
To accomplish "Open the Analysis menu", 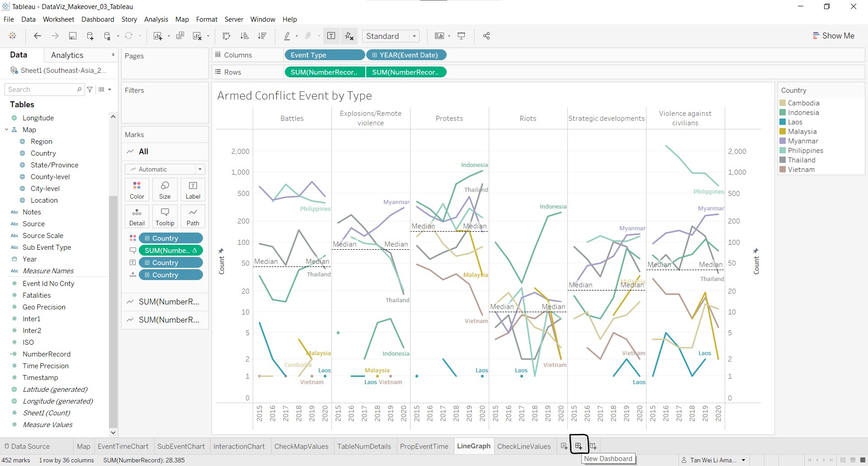I will coord(156,19).
